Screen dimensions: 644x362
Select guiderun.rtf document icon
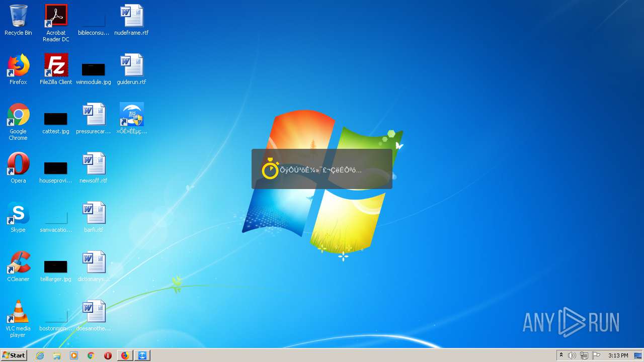coord(131,69)
